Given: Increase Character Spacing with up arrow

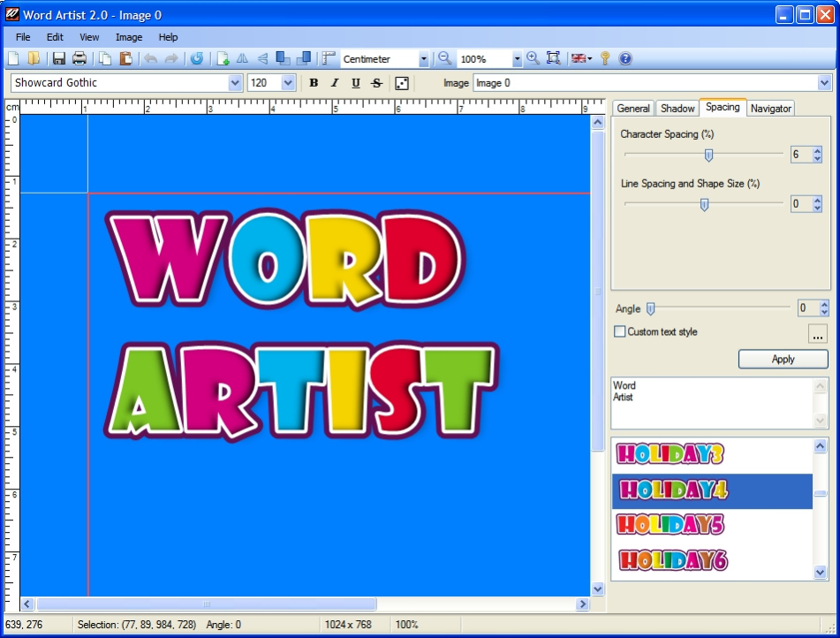Looking at the screenshot, I should tap(817, 150).
